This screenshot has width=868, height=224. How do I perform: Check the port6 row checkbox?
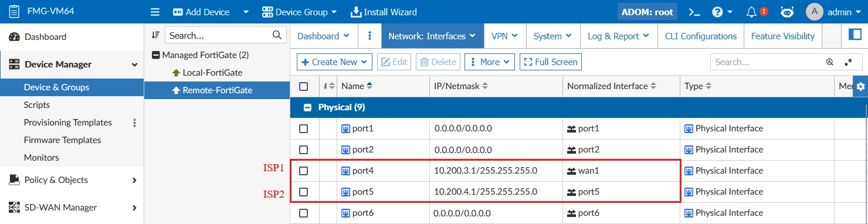[x=303, y=213]
